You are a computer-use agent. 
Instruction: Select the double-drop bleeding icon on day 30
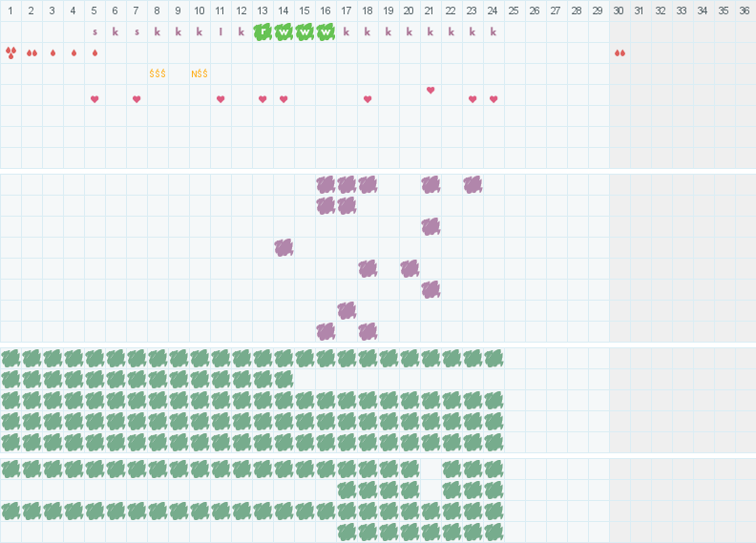(619, 53)
